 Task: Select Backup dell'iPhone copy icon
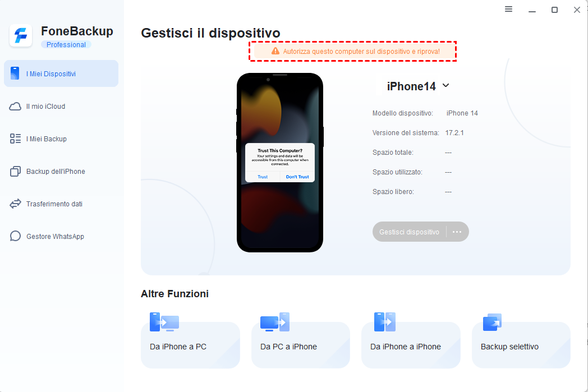(x=15, y=171)
